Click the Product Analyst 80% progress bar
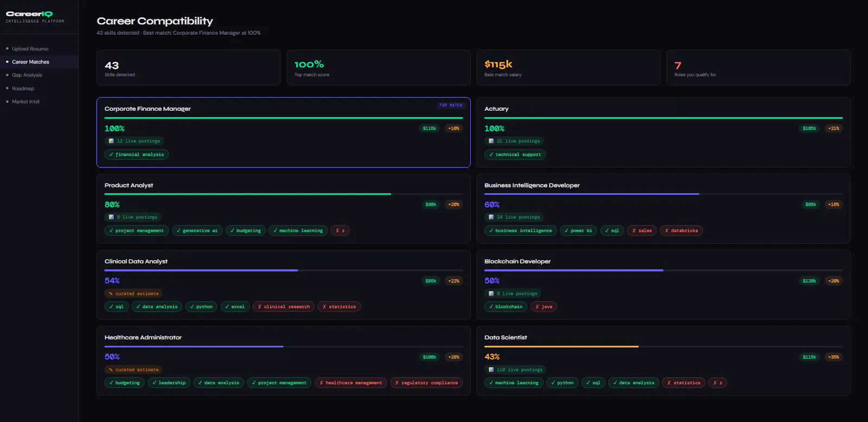 pyautogui.click(x=284, y=194)
